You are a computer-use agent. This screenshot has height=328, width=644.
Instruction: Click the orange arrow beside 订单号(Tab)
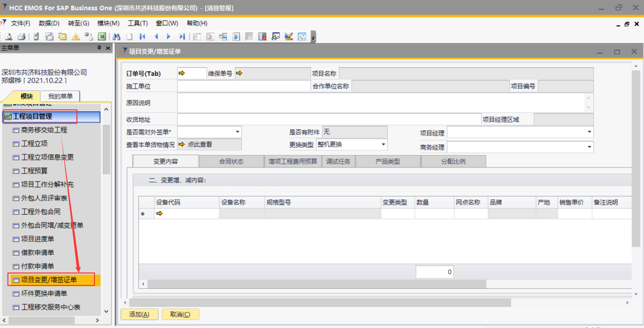pos(182,73)
